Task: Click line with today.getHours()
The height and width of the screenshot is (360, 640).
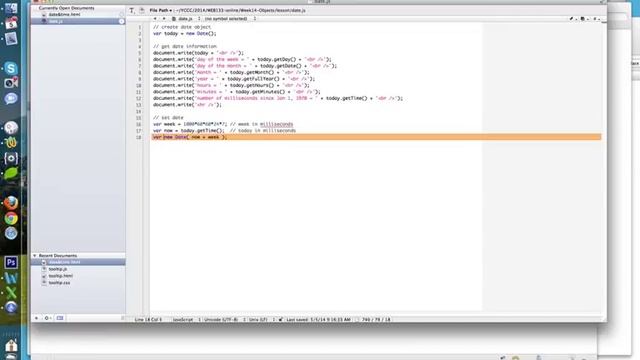Action: pyautogui.click(x=231, y=85)
